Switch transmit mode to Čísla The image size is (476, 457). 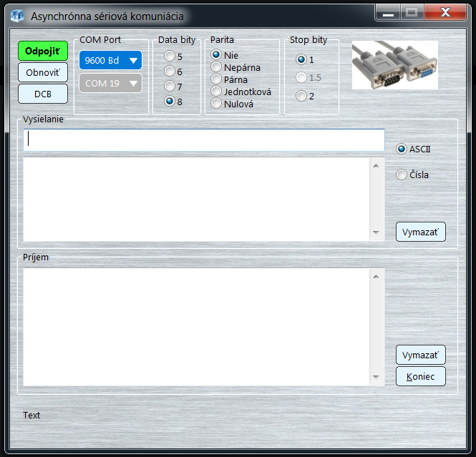coord(402,175)
